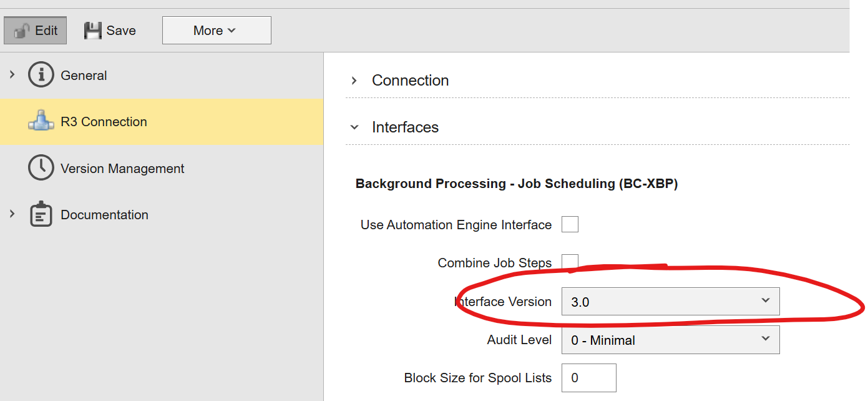Enable Use Automation Engine Interface checkbox

[x=570, y=224]
